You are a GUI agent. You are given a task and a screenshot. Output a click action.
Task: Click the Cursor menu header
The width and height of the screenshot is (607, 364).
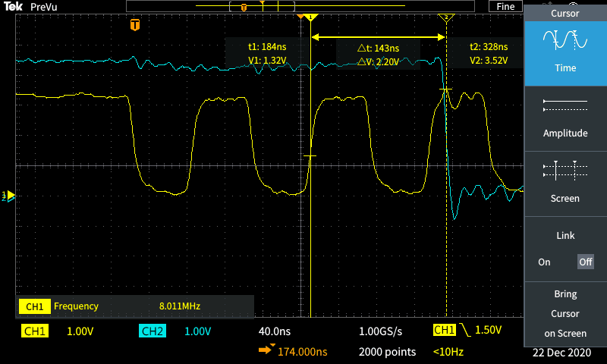[x=565, y=13]
